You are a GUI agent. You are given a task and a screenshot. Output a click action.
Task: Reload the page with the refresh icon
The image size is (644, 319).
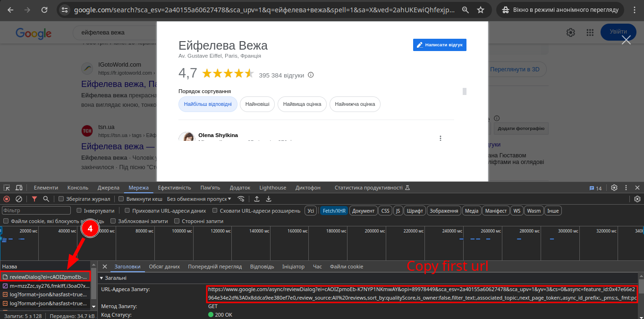click(x=44, y=9)
